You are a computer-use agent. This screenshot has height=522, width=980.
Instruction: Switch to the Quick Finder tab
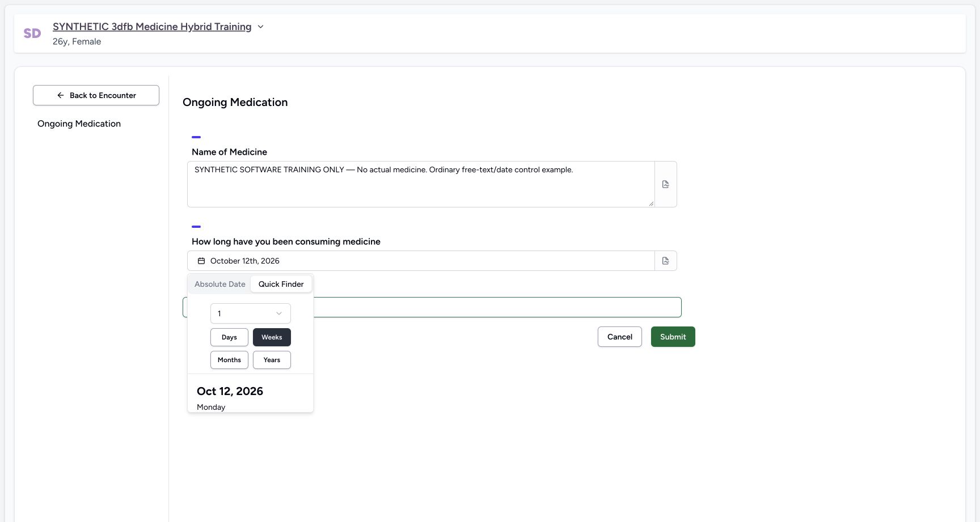(x=281, y=284)
